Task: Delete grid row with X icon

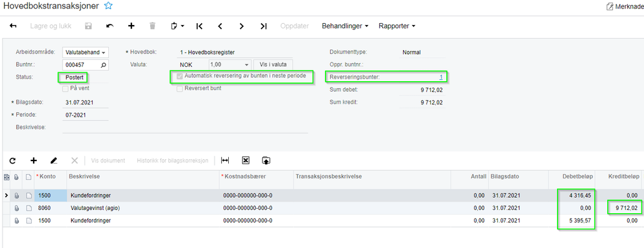Action: 74,160
